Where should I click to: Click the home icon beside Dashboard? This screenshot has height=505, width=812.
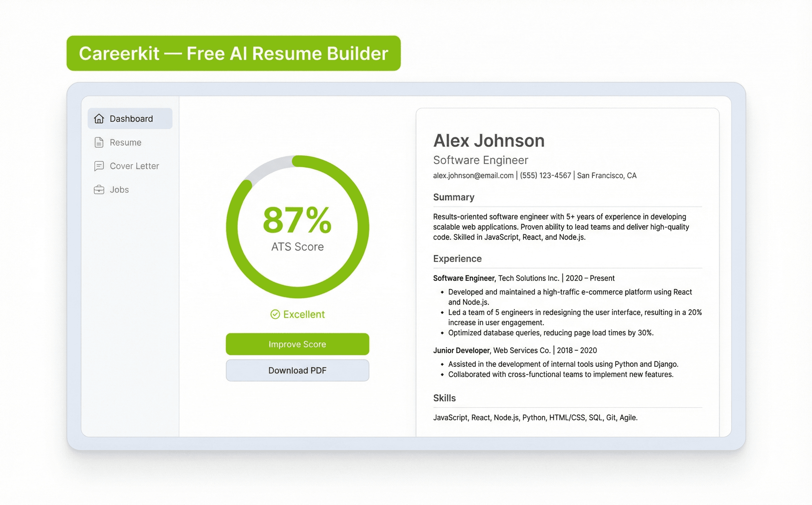tap(99, 119)
